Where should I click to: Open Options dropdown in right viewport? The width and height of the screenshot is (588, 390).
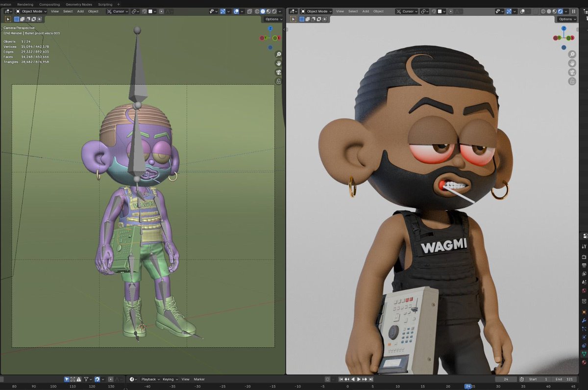pos(567,19)
